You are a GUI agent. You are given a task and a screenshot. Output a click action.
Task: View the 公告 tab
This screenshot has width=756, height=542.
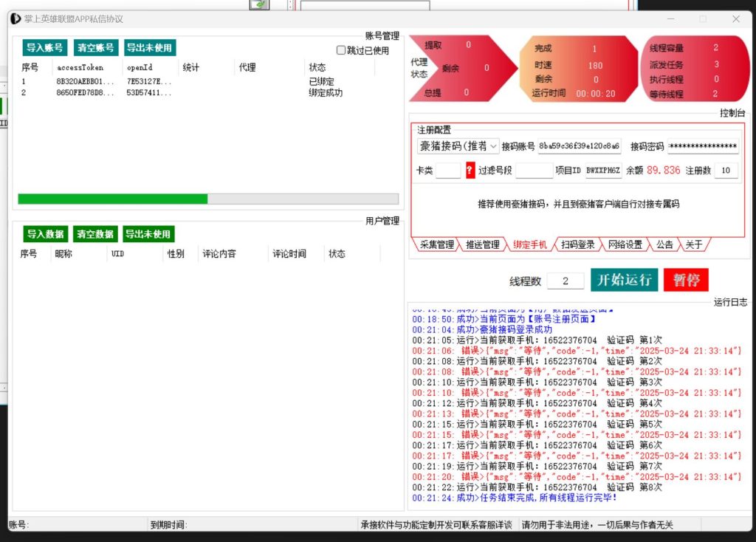tap(664, 246)
